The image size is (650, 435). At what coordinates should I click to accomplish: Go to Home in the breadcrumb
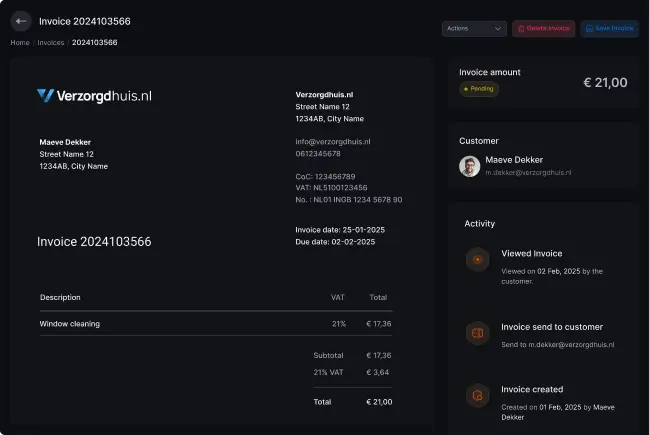pyautogui.click(x=20, y=43)
